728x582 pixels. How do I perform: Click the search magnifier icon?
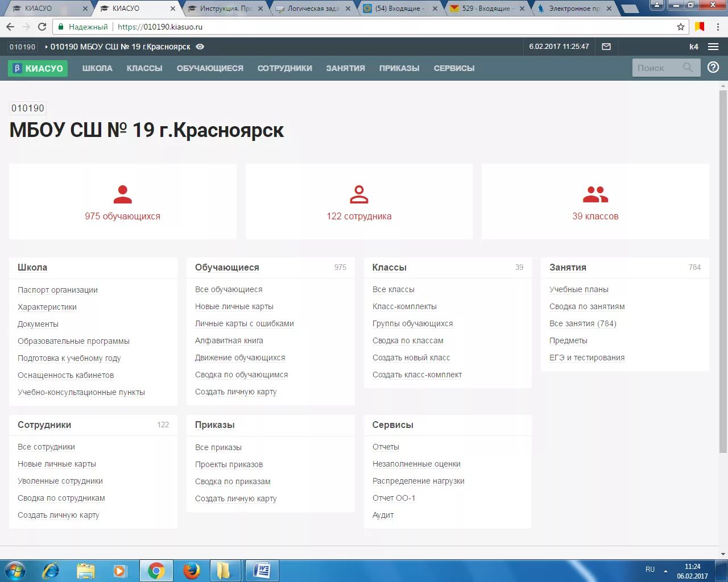click(688, 68)
